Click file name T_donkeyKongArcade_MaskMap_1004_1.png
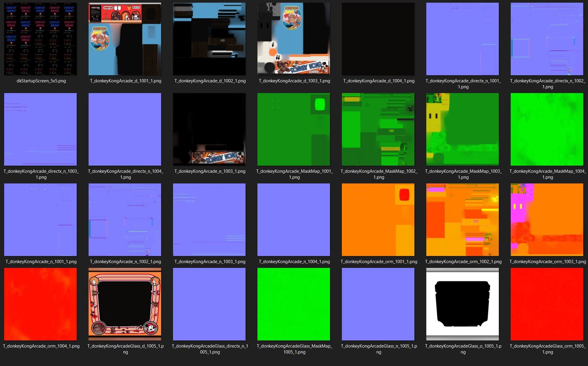The height and width of the screenshot is (366, 588). tap(547, 174)
